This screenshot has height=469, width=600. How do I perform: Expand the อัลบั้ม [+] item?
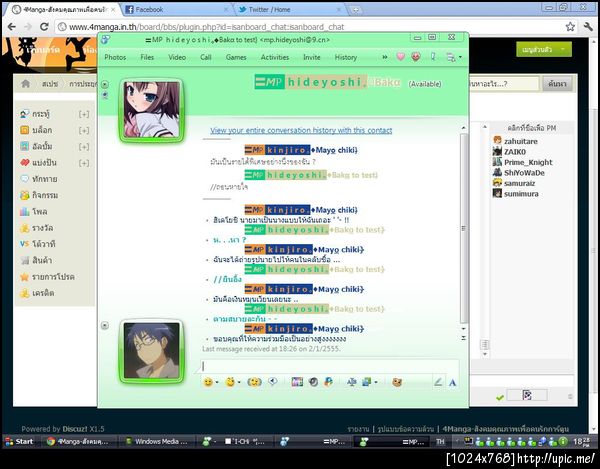(84, 147)
